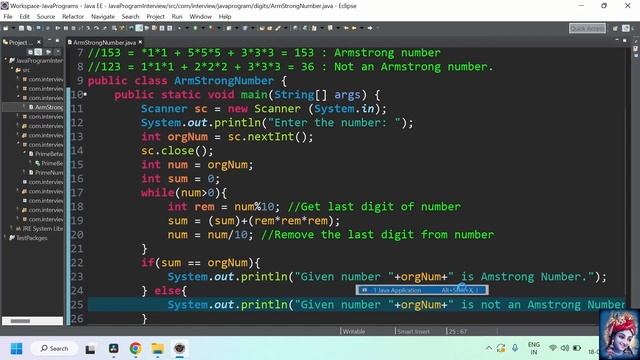Click the volume icon in system tray

click(565, 348)
